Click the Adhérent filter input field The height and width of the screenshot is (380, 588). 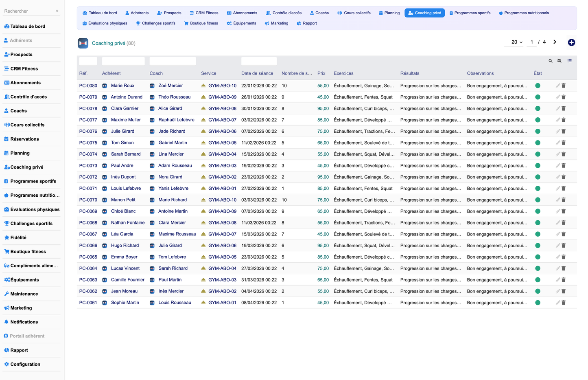point(123,61)
